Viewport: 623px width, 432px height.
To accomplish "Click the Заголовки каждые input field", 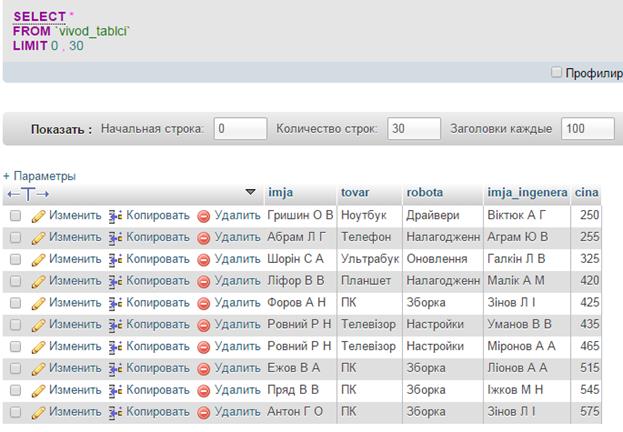I will 588,128.
